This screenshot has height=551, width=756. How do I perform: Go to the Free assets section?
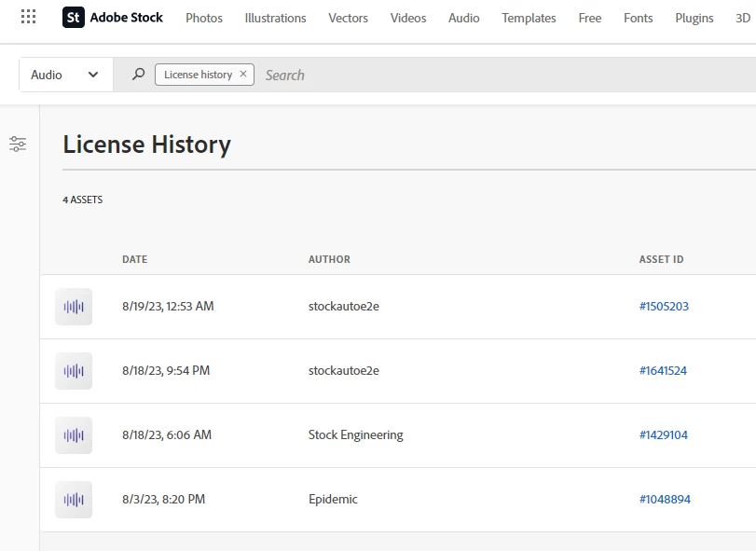coord(590,18)
